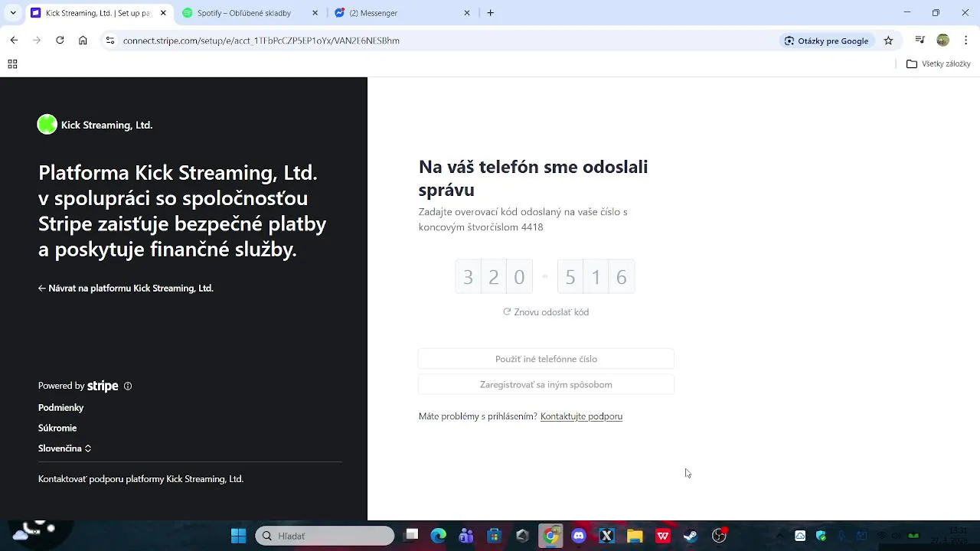Close the Messenger tab
Viewport: 980px width, 551px height.
(x=468, y=13)
